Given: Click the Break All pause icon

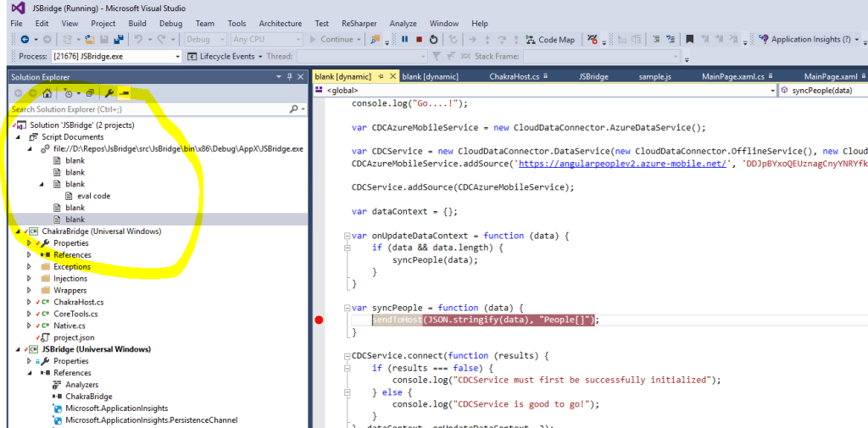Looking at the screenshot, I should (404, 39).
